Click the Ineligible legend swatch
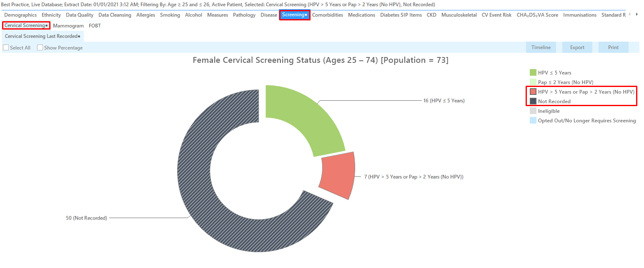This screenshot has height=268, width=644. pyautogui.click(x=533, y=111)
